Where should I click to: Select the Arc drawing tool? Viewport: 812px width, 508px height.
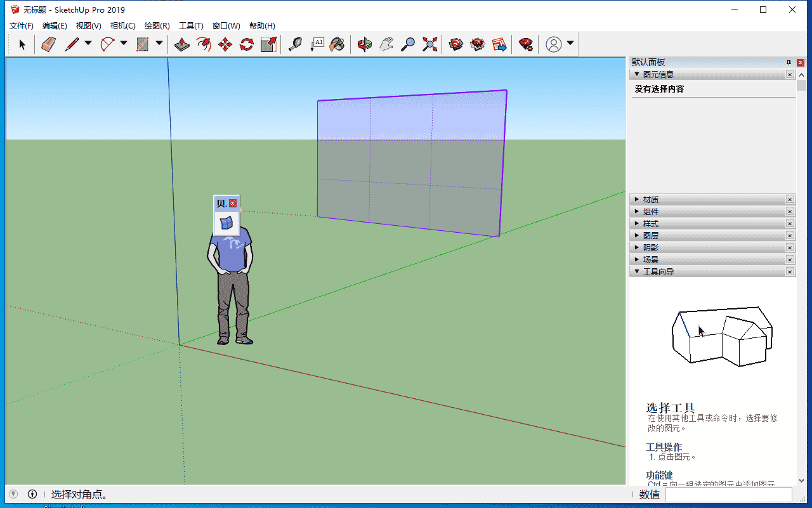click(x=108, y=44)
